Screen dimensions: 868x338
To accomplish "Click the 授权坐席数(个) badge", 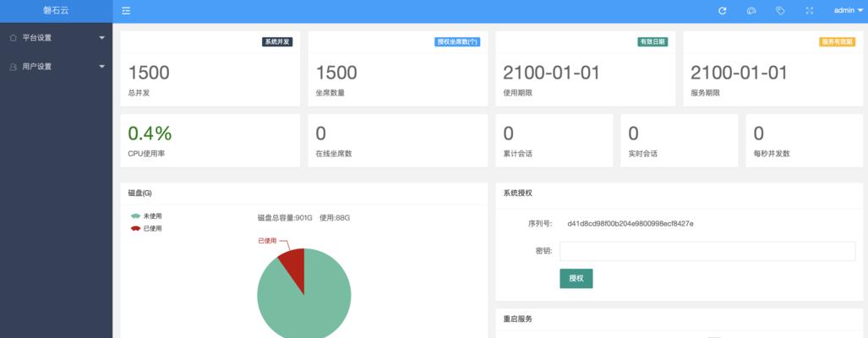I will point(457,42).
